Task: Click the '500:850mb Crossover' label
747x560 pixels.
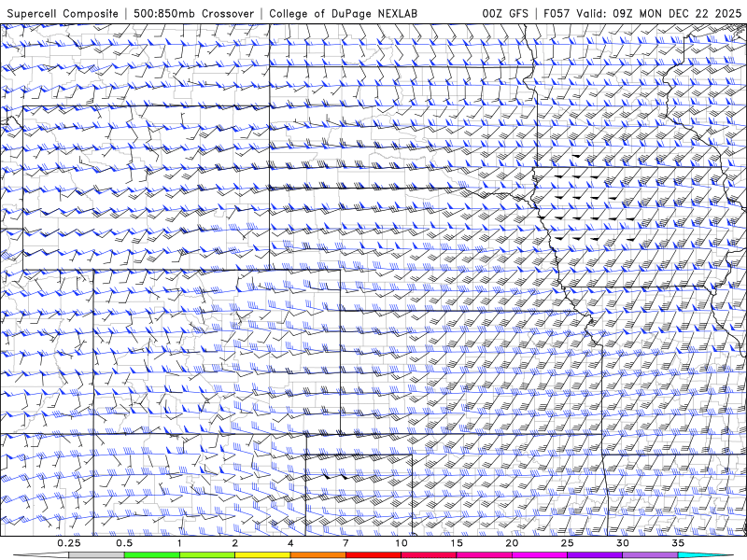Action: tap(194, 13)
